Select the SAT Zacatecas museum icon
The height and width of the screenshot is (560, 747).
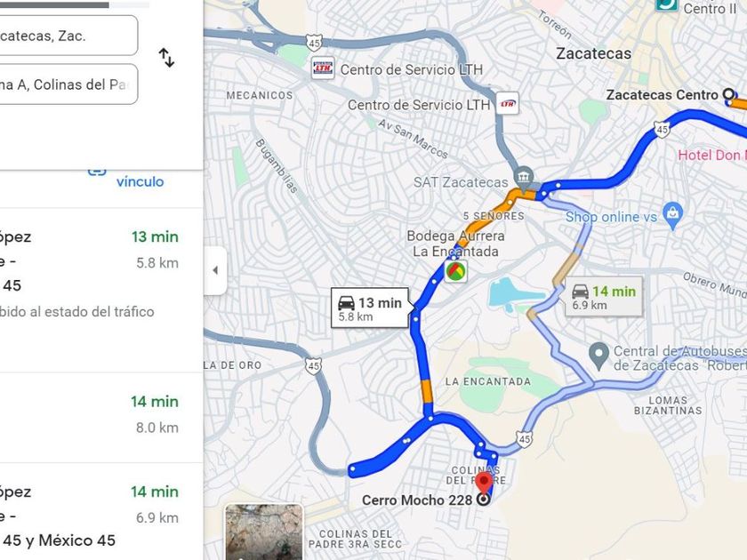click(x=524, y=177)
